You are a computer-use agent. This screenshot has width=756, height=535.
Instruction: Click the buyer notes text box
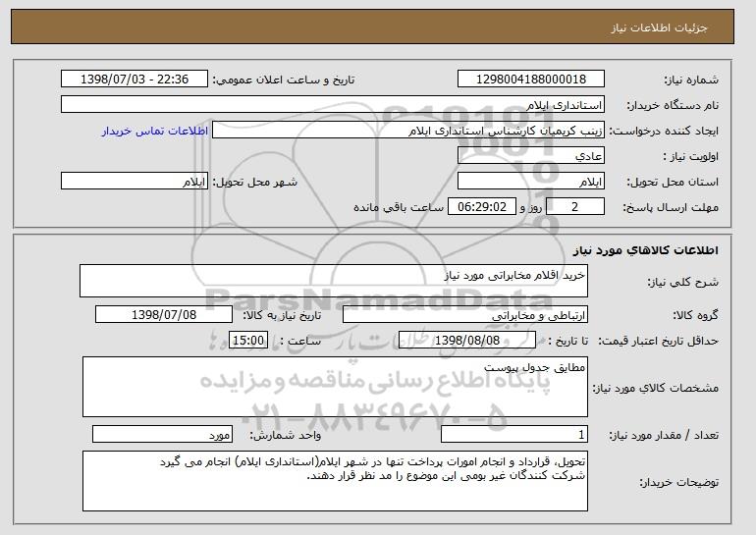point(335,481)
